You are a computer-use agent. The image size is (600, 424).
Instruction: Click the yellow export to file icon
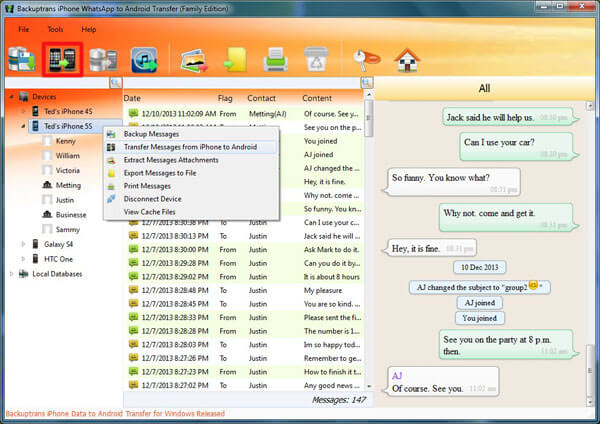(x=234, y=61)
